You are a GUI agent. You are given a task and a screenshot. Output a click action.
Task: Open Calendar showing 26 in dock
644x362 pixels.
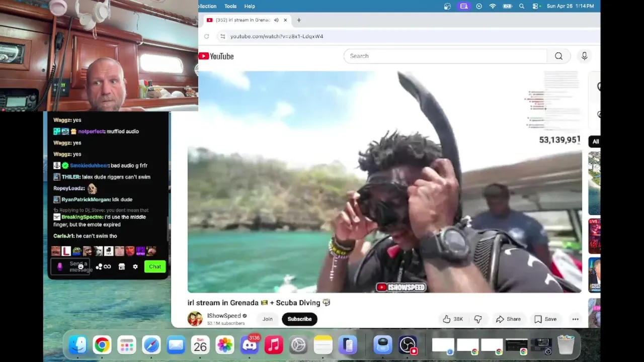[x=200, y=345]
